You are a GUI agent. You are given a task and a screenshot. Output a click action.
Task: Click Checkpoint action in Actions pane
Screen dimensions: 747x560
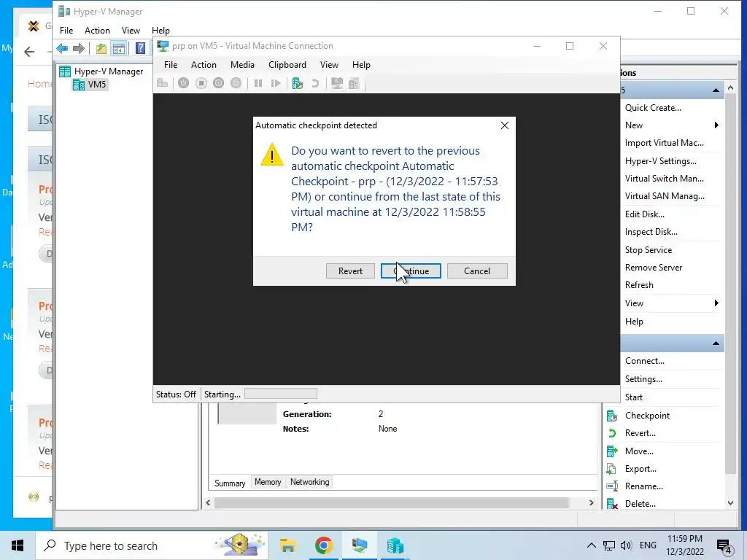tap(647, 416)
